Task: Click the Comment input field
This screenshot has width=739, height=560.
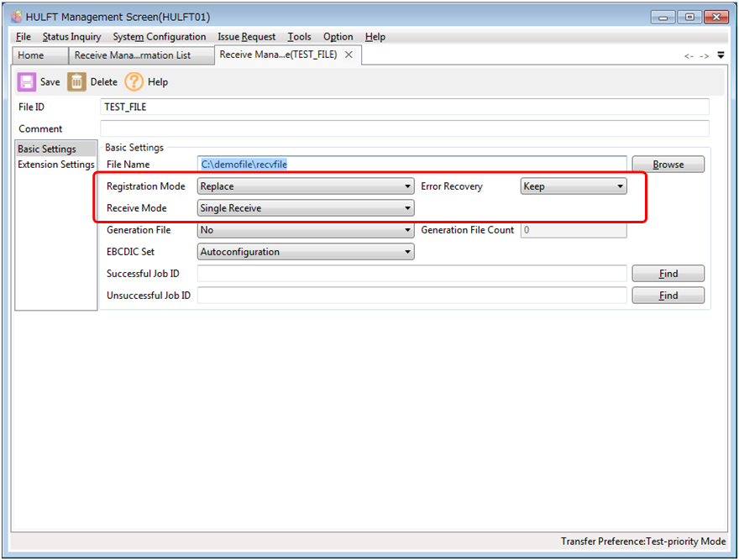Action: pos(404,128)
